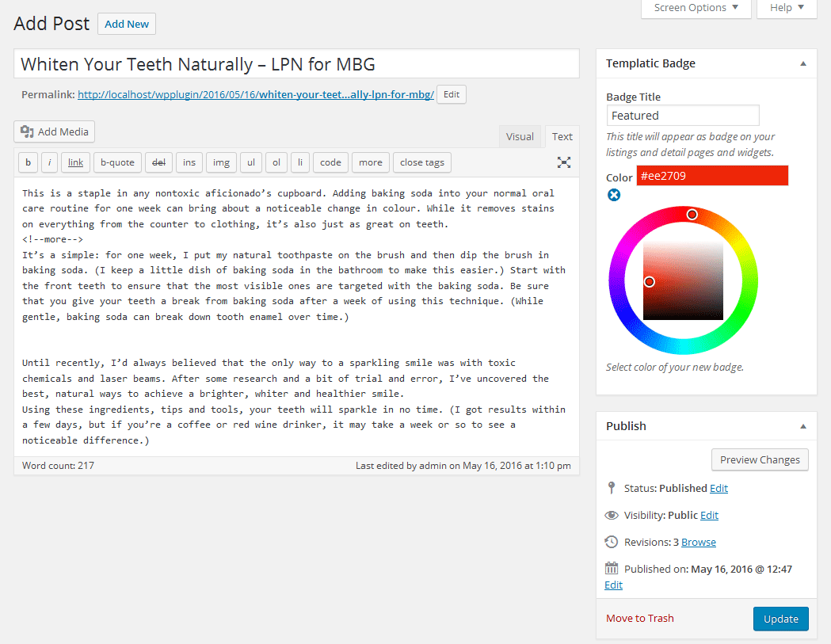Click the visibility eye icon in Publish box
The image size is (831, 644).
[x=611, y=515]
